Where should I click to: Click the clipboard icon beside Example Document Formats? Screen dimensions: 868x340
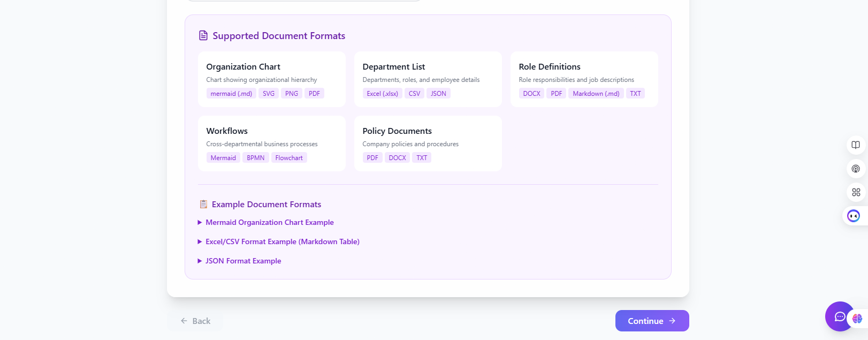coord(203,205)
